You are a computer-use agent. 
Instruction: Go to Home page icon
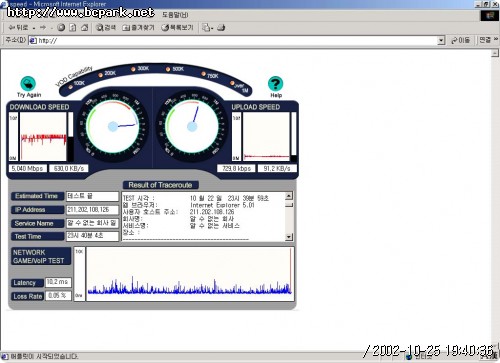click(85, 28)
